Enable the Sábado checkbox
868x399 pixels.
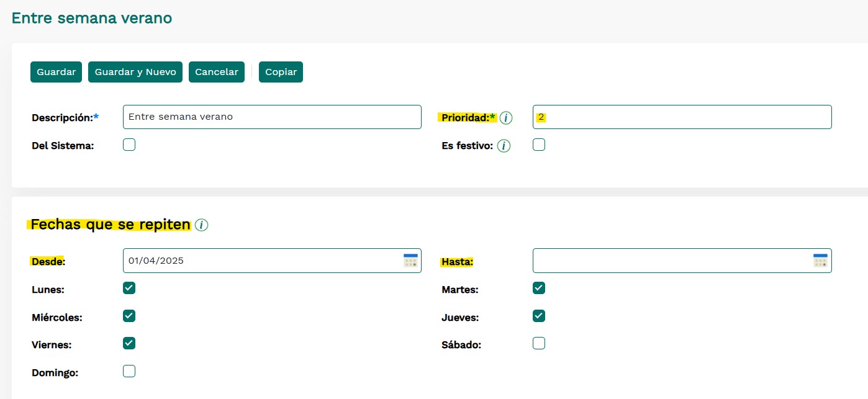tap(539, 343)
